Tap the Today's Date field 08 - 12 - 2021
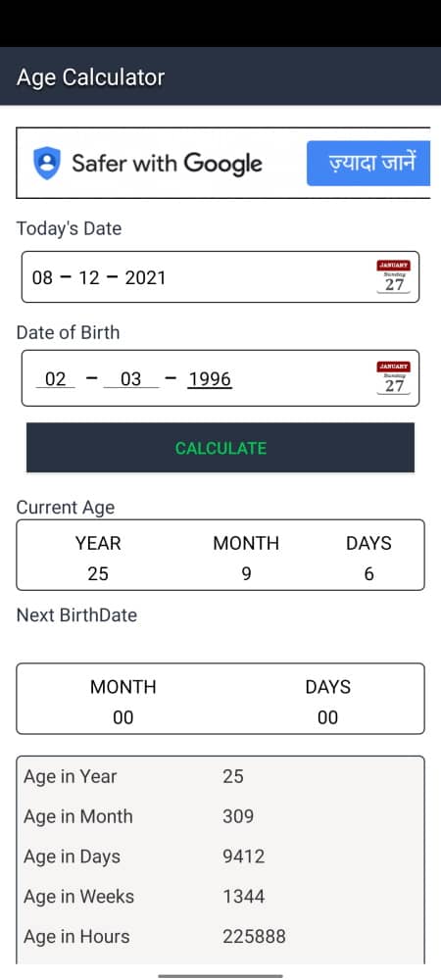This screenshot has height=980, width=441. [220, 277]
